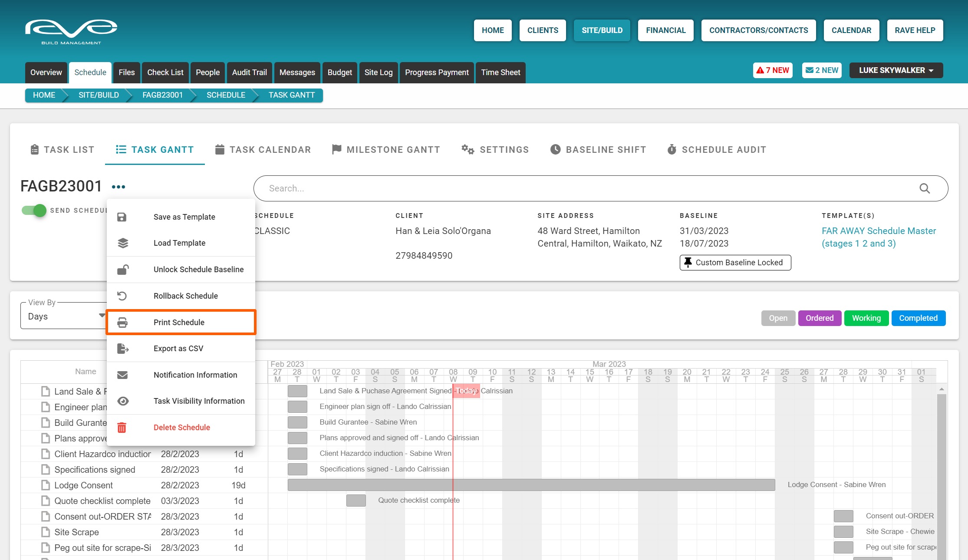Click the three-dots menu next to FAGB23001
This screenshot has width=968, height=560.
118,187
